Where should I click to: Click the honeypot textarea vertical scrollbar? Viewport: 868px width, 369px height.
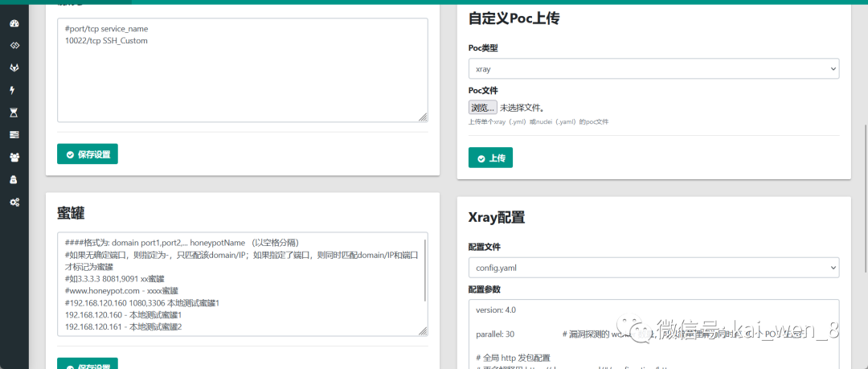[424, 270]
